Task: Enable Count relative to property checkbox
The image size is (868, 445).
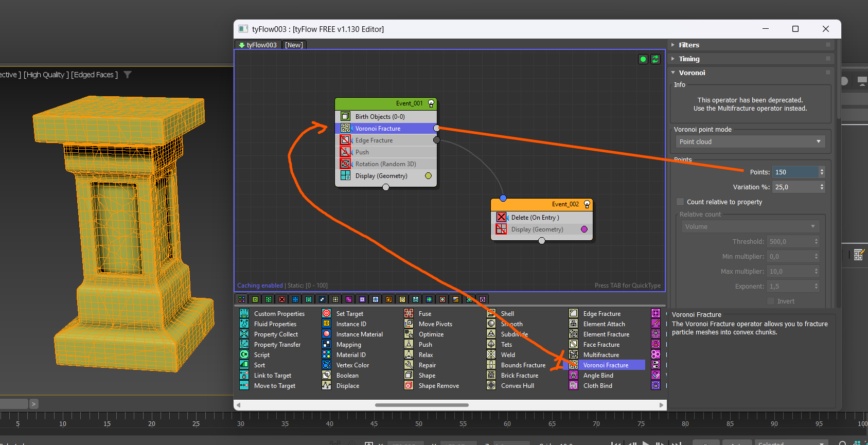Action: pos(680,202)
